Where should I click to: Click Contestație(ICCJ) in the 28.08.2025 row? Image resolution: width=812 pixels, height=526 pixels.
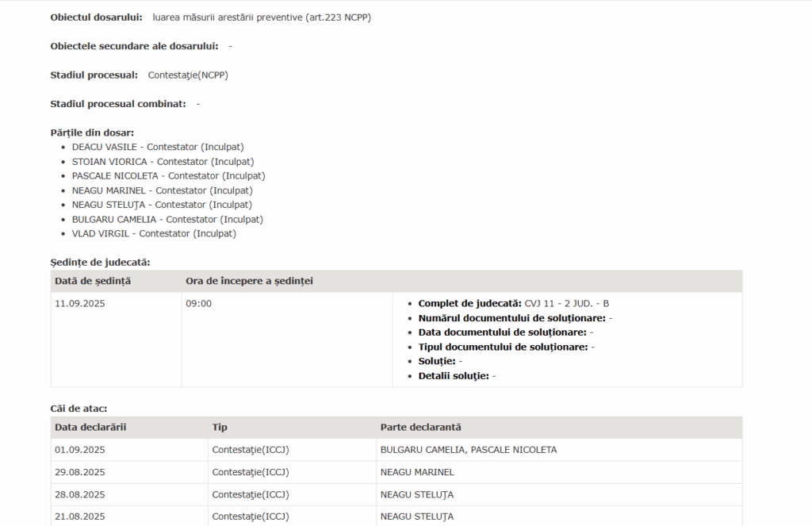[251, 495]
